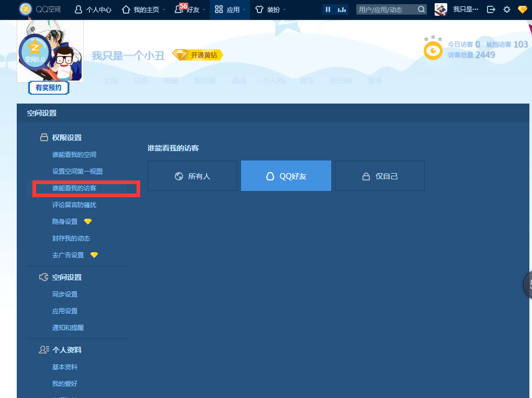Click the yellow diamond icon in top bar

pyautogui.click(x=522, y=9)
